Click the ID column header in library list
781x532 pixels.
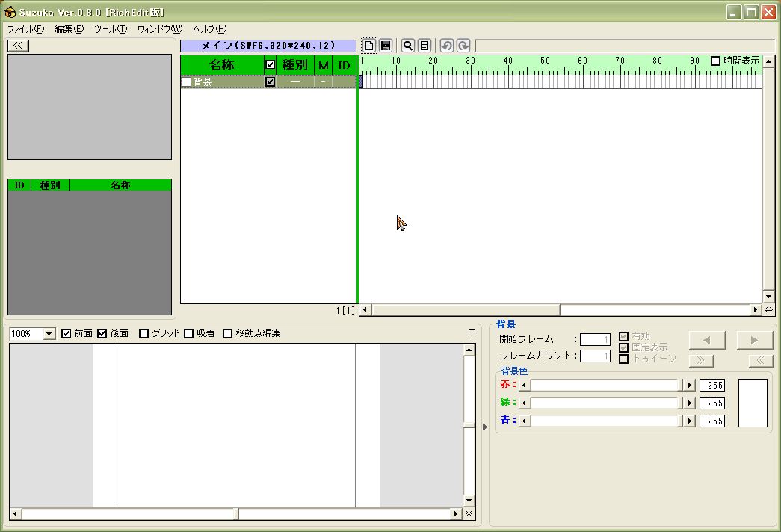pyautogui.click(x=19, y=185)
